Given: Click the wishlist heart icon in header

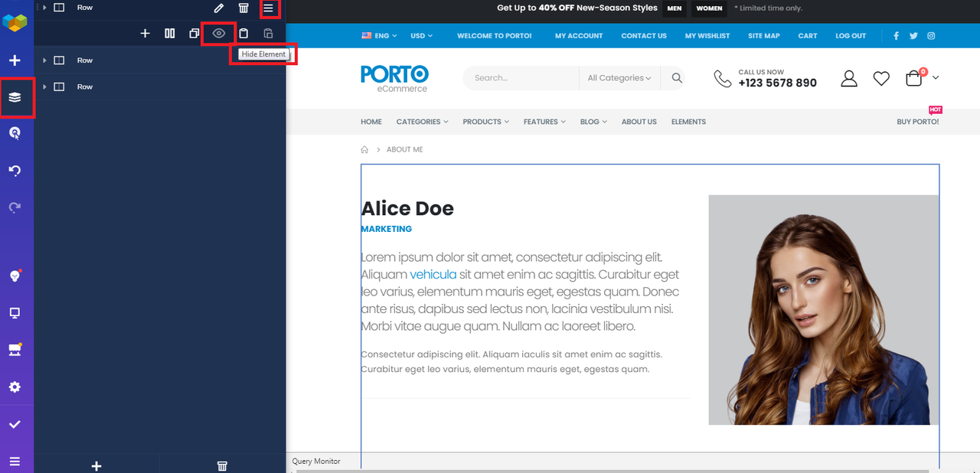Looking at the screenshot, I should 881,78.
